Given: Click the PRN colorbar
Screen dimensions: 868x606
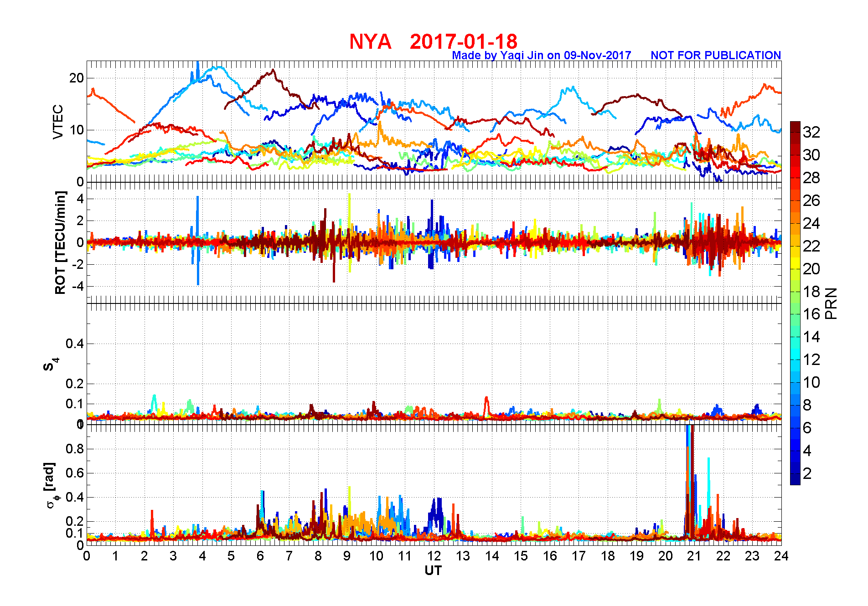Looking at the screenshot, I should [795, 303].
